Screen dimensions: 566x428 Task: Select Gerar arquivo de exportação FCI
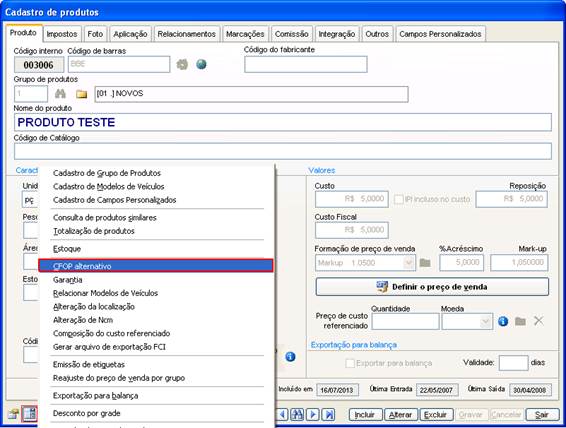click(x=156, y=347)
